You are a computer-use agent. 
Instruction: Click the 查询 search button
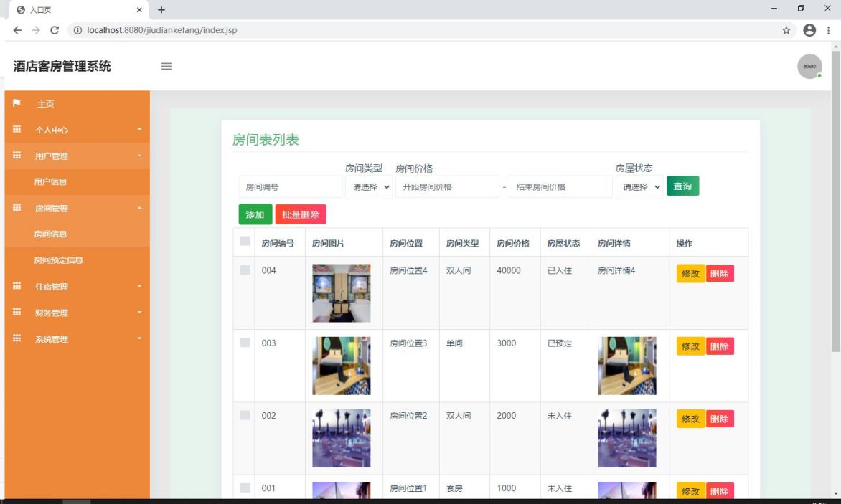(682, 186)
